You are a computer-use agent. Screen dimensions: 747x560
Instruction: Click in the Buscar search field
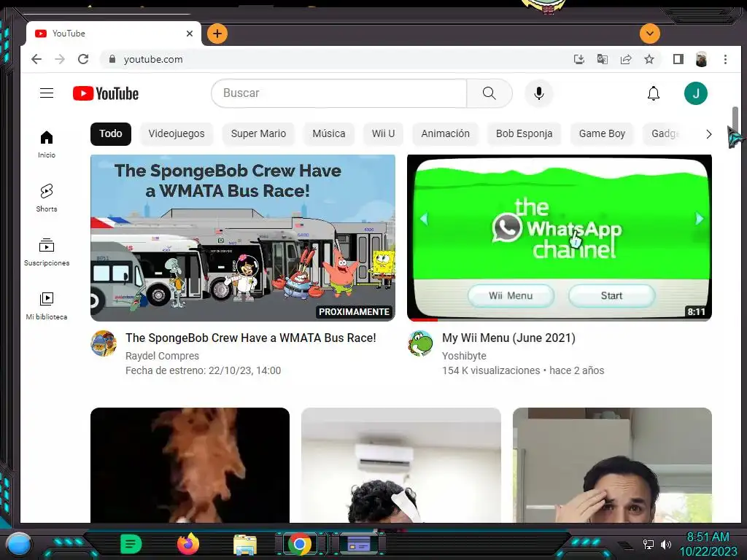coord(338,93)
